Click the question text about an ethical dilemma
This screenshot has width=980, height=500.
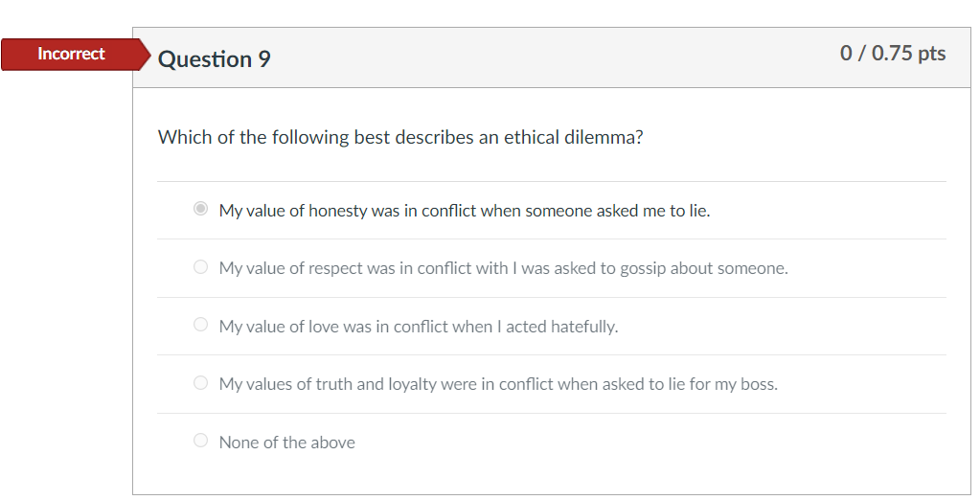pos(399,137)
